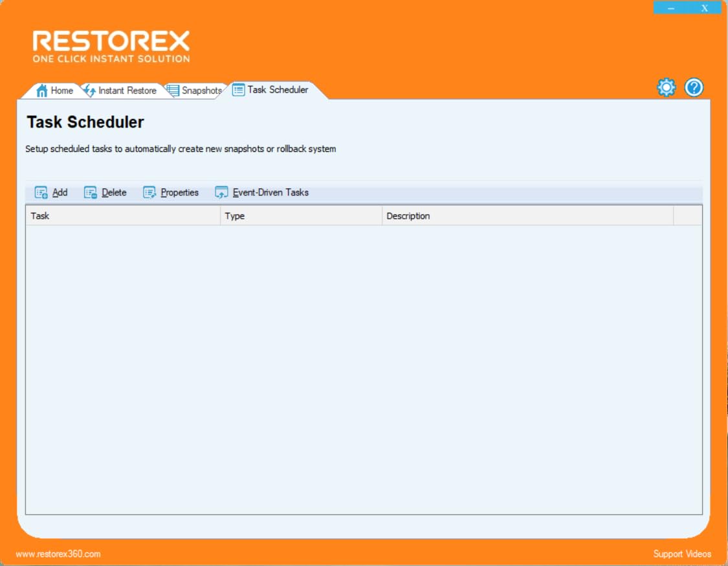Viewport: 728px width, 566px height.
Task: Sort by the Task column header
Action: pyautogui.click(x=123, y=216)
